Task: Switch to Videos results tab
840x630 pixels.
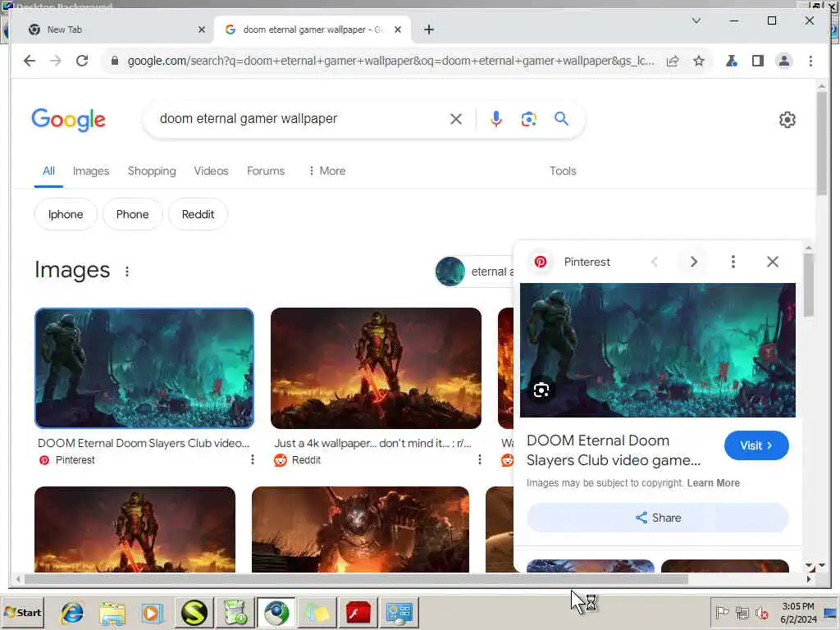Action: [x=211, y=171]
